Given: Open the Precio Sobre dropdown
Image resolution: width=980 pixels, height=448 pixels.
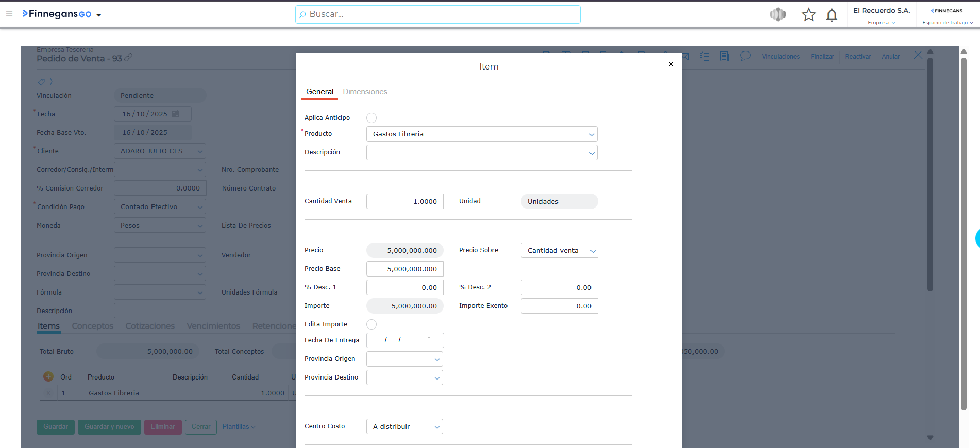Looking at the screenshot, I should pyautogui.click(x=593, y=251).
